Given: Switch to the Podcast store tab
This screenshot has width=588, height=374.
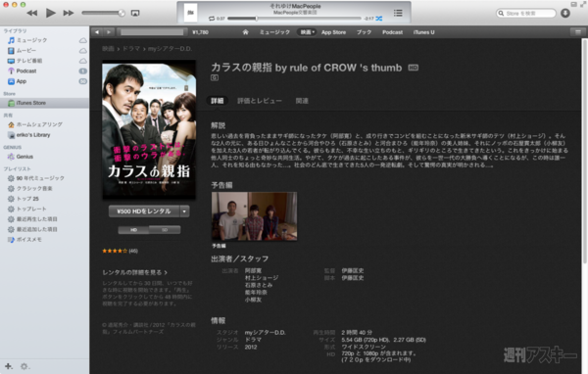Looking at the screenshot, I should tap(392, 32).
